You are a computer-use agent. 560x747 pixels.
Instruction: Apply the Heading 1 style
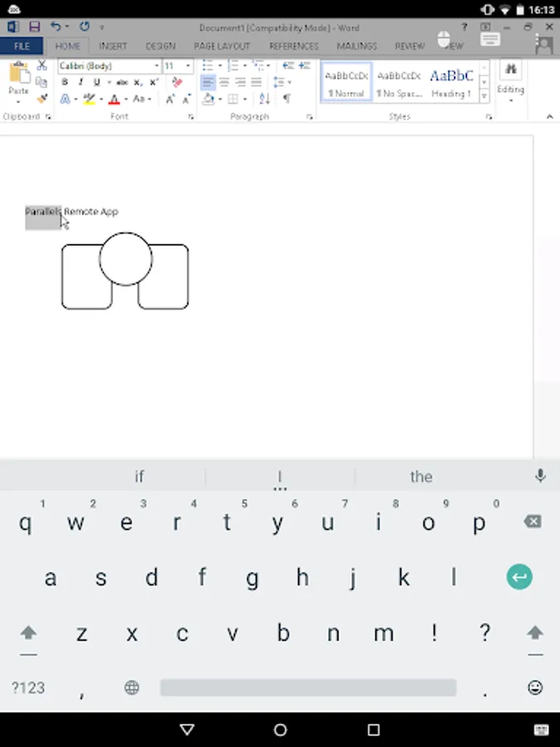[451, 82]
